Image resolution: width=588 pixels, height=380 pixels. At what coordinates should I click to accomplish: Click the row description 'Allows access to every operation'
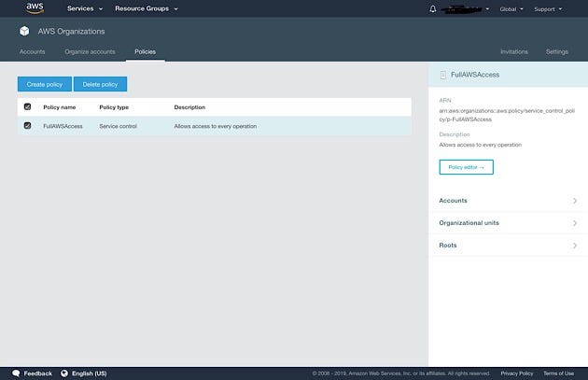click(216, 126)
